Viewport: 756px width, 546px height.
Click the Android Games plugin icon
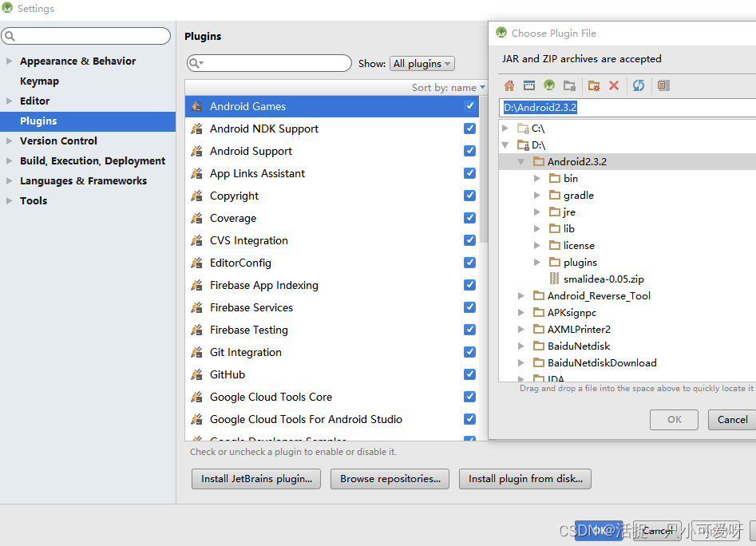(x=196, y=106)
